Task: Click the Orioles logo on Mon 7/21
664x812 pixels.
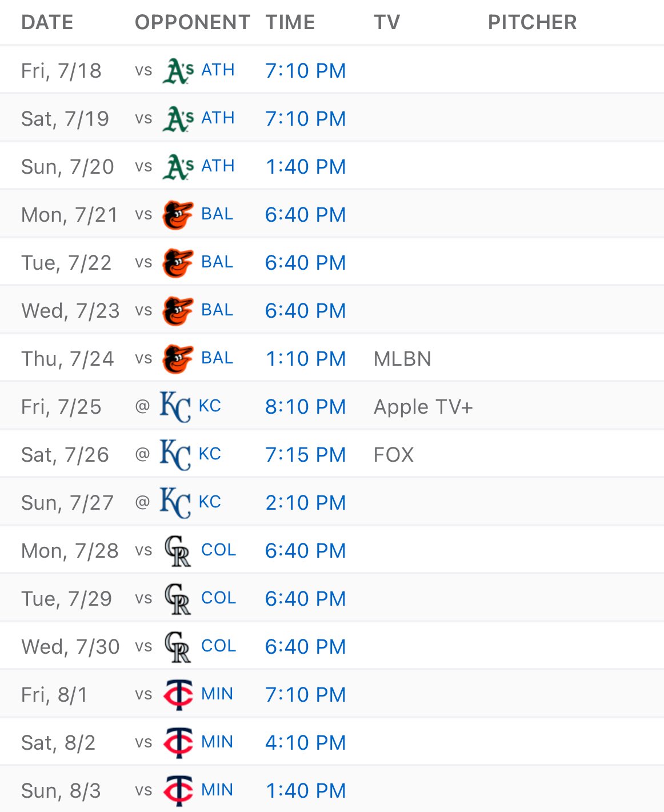Action: (178, 215)
